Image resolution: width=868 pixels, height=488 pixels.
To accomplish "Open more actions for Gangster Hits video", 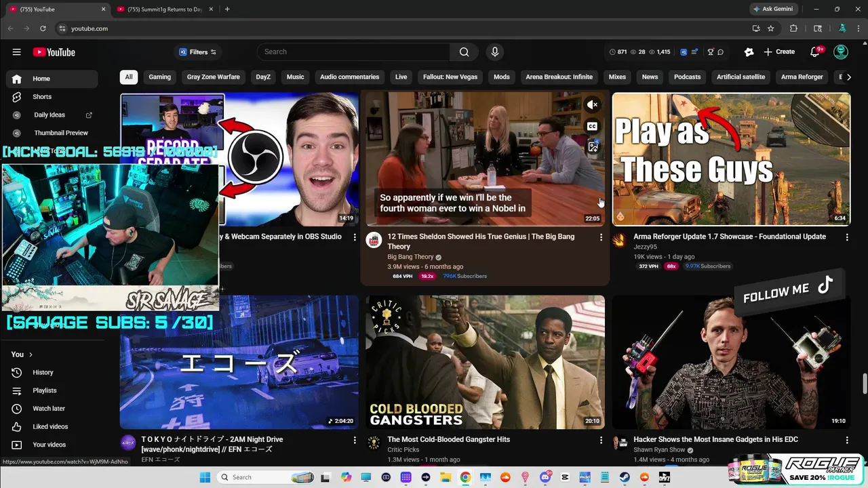I will point(601,440).
